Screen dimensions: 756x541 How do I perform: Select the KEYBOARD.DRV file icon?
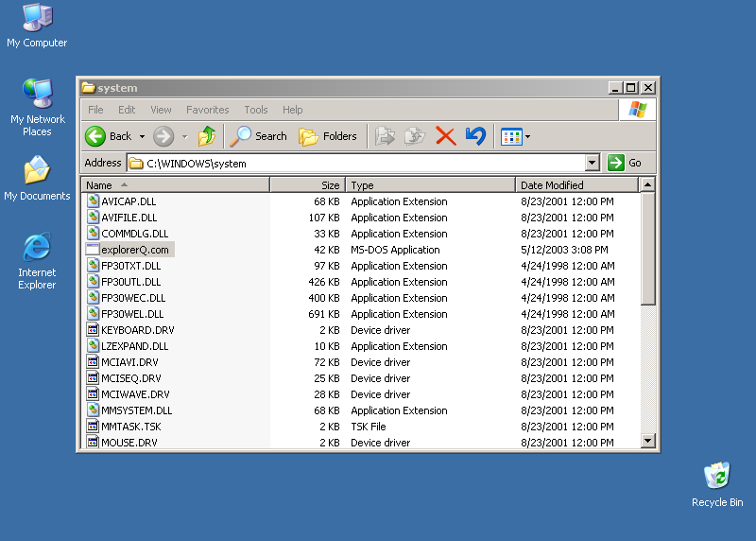pos(93,330)
